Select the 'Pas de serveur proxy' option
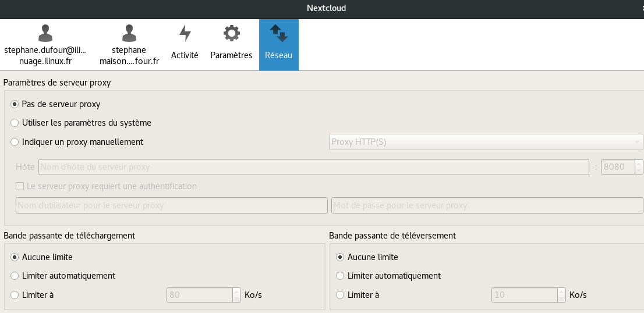Viewport: 644px width, 313px height. [15, 104]
